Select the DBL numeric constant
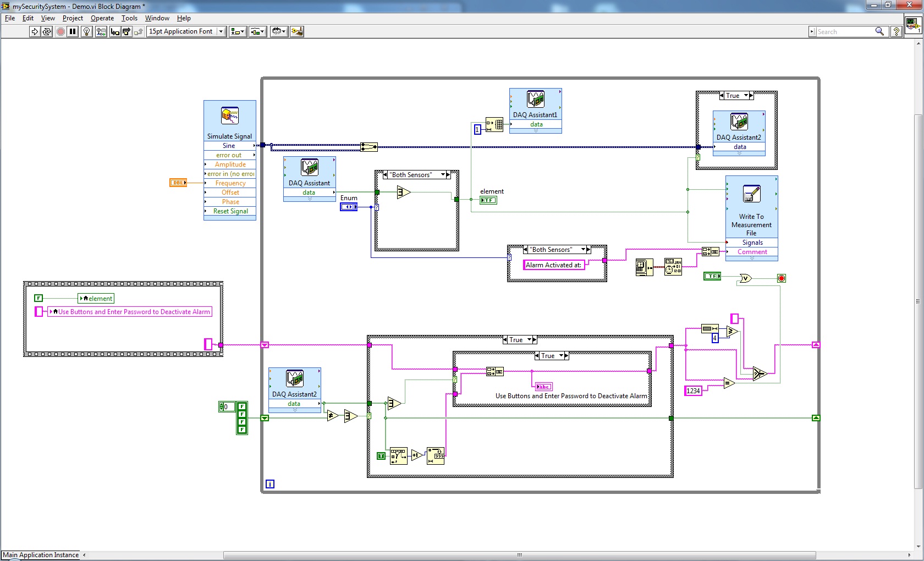 (178, 183)
